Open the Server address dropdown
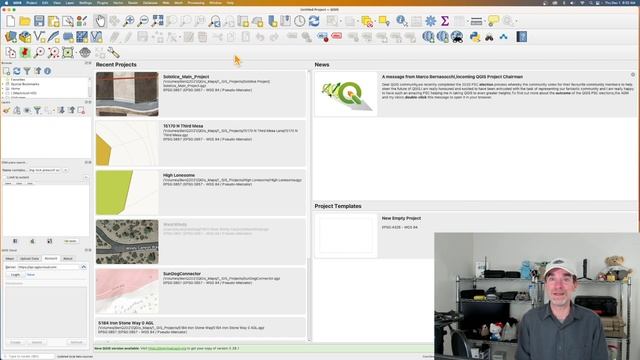This screenshot has width=640, height=360. 84,267
